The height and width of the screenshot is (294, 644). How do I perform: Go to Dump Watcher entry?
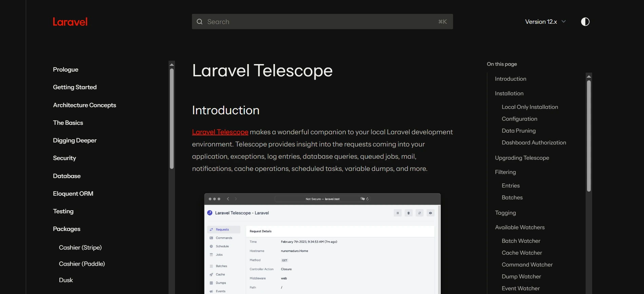point(521,276)
